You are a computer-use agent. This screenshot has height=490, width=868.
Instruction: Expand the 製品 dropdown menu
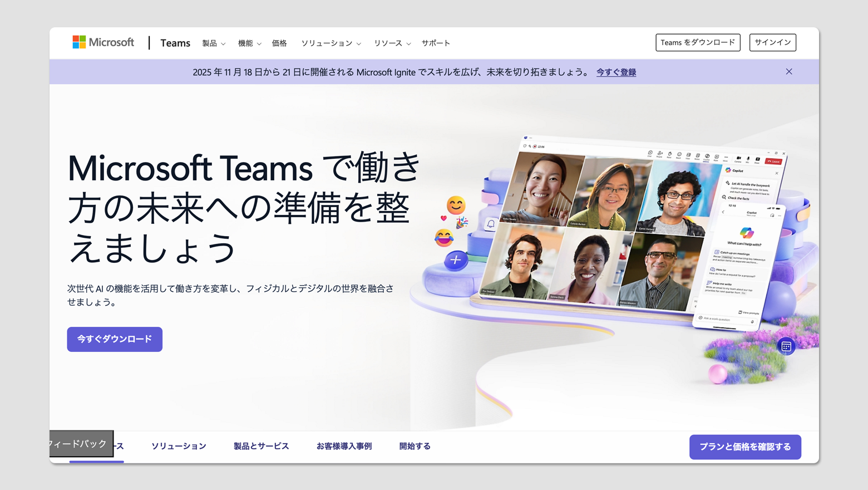tap(214, 43)
